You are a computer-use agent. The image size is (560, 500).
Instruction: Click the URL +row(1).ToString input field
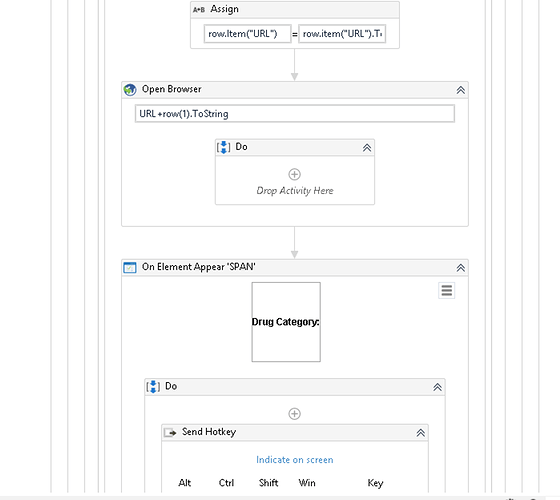295,114
